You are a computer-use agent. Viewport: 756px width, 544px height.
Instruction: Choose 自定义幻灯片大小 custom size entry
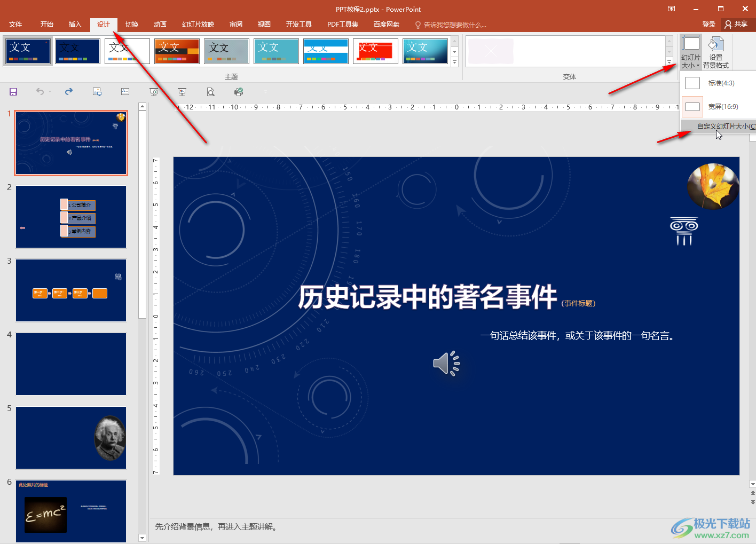(723, 127)
